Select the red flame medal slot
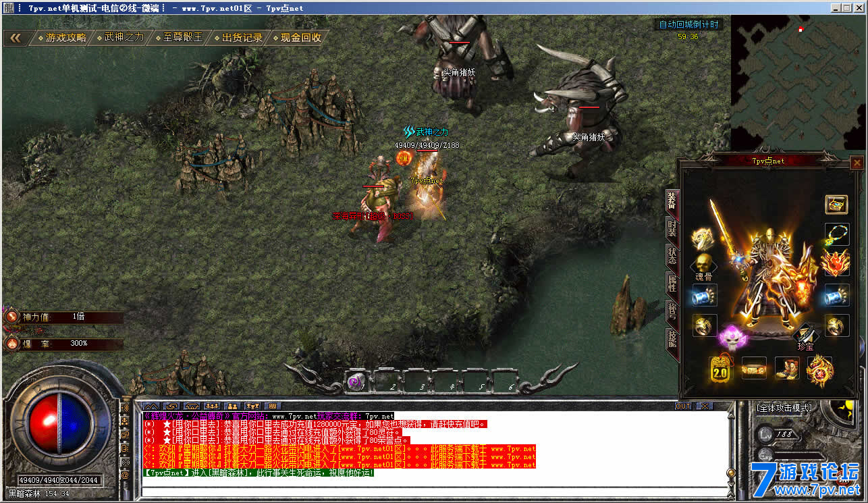Viewport: 868px width, 503px height. [x=836, y=263]
